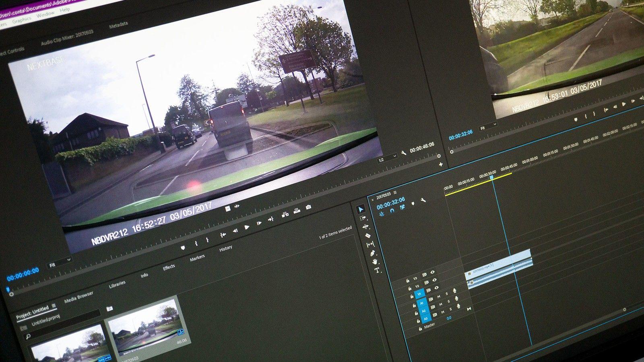
Task: Select the Pen tool
Action: click(x=373, y=253)
